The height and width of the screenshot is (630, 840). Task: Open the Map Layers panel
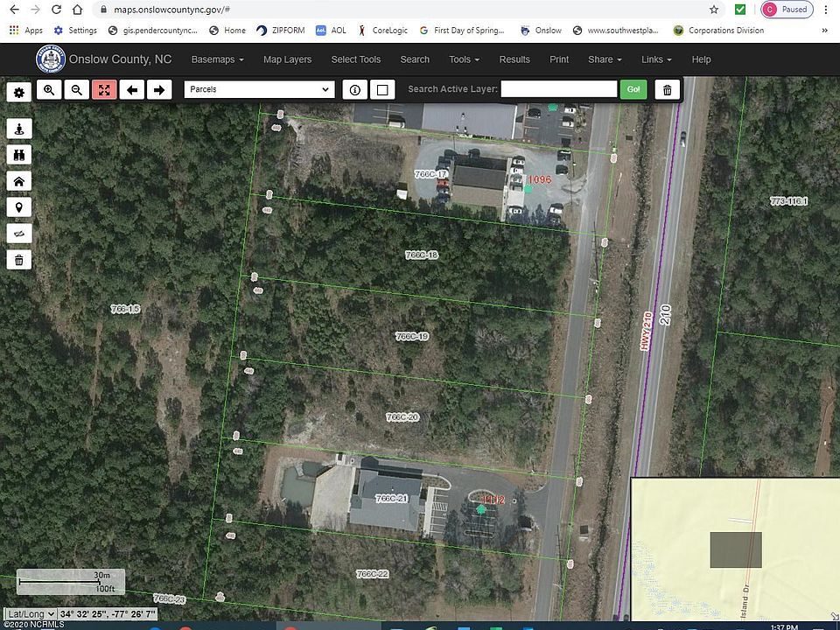point(287,59)
